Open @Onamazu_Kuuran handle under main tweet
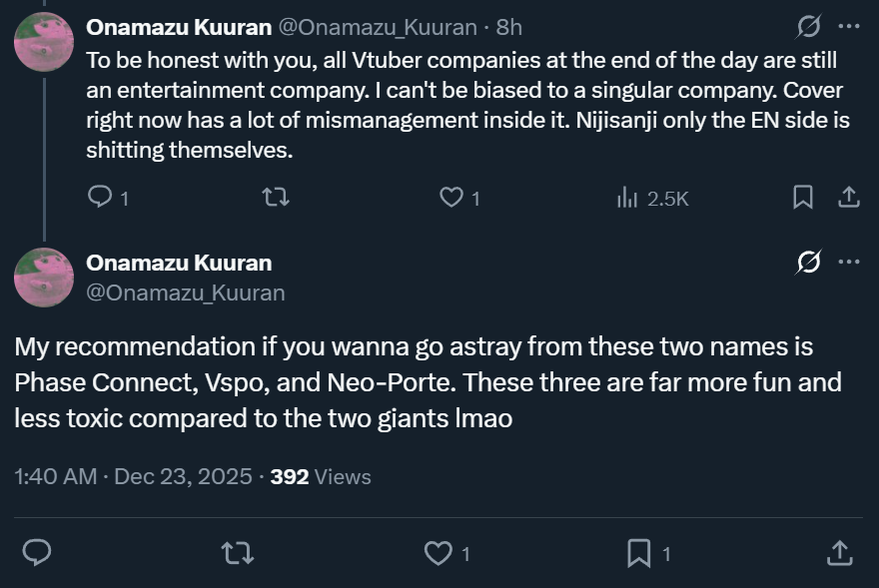879x588 pixels. pos(185,293)
